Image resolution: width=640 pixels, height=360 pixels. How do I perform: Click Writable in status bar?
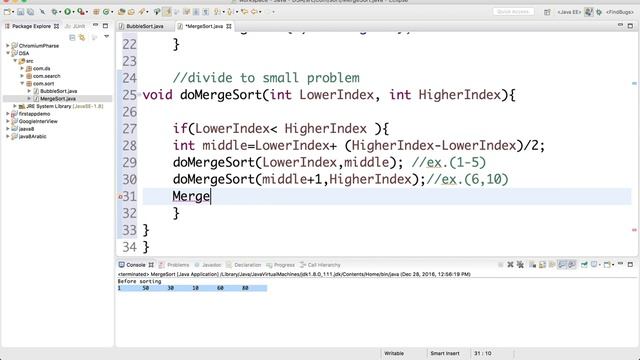coord(394,353)
